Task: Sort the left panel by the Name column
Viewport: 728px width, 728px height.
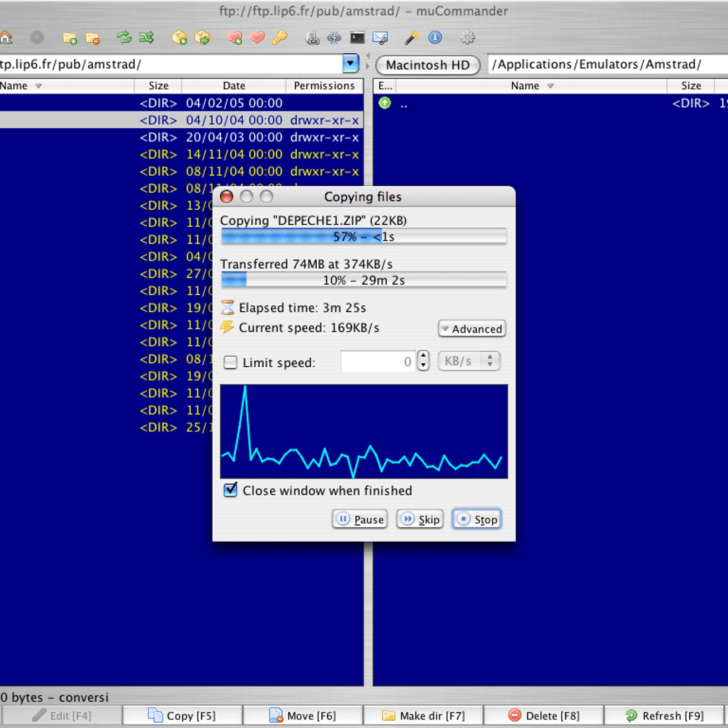Action: point(67,86)
